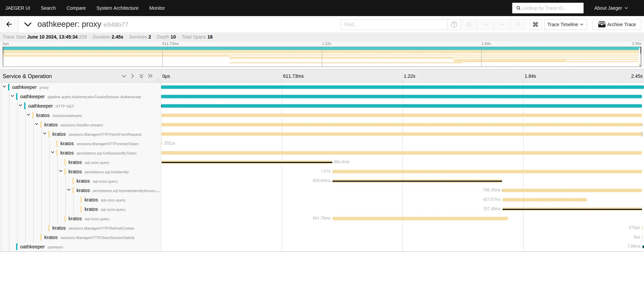
Task: Collapse all spans with double-right chevron
Action: (150, 76)
